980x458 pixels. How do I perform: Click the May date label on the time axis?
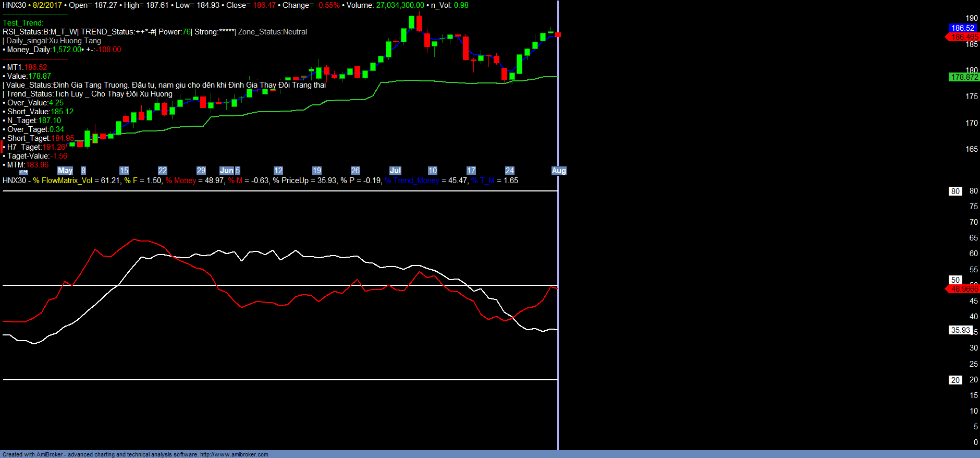65,171
